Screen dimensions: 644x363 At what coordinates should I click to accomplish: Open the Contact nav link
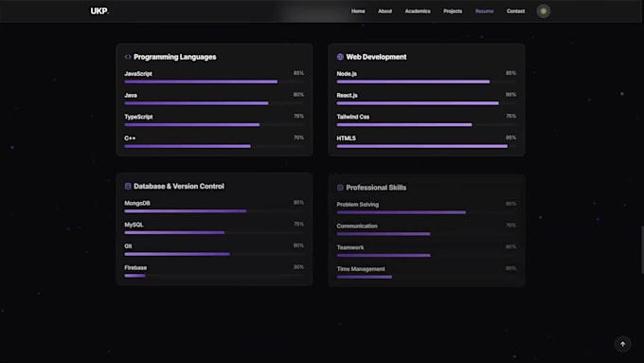515,11
